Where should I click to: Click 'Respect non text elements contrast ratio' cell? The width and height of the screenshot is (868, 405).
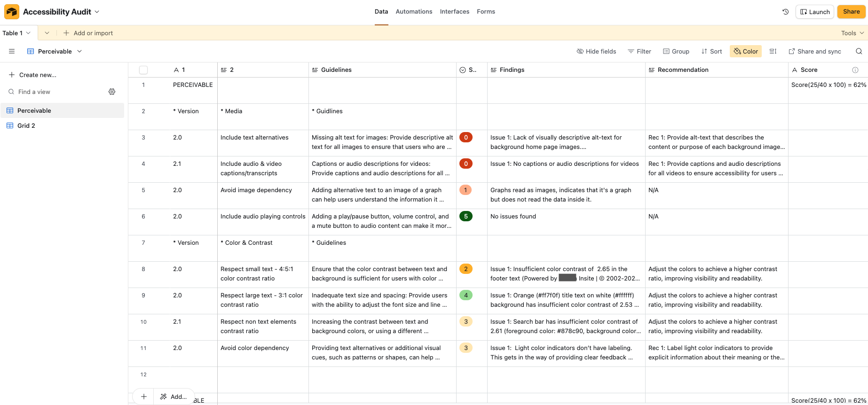(263, 327)
